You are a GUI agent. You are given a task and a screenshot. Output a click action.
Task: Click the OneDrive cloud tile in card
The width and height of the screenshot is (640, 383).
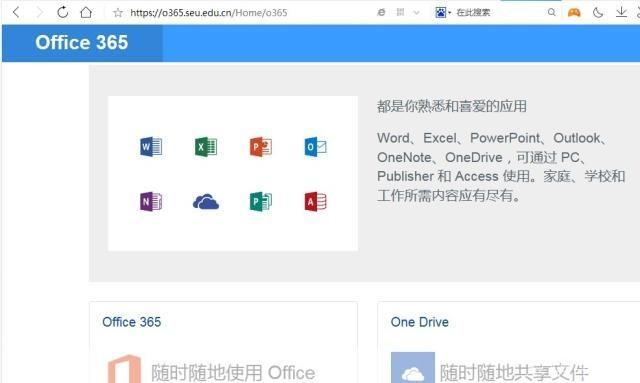point(413,367)
